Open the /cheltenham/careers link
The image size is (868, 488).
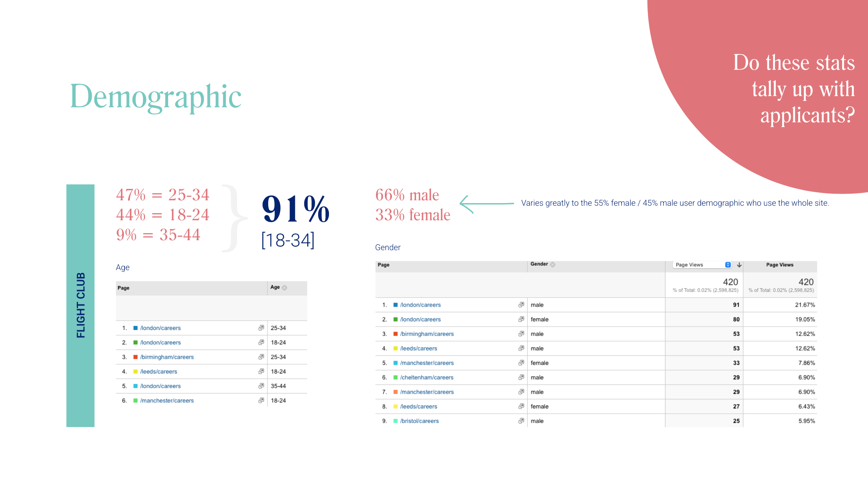(x=426, y=378)
